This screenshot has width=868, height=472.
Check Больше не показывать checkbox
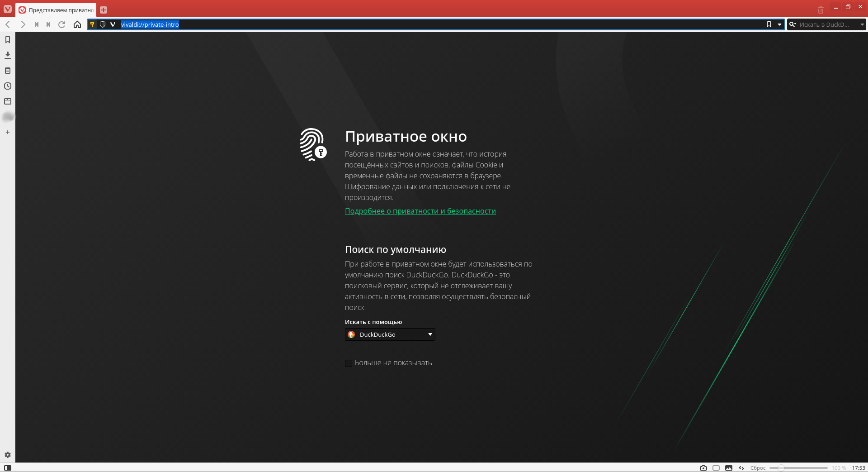[x=349, y=363]
